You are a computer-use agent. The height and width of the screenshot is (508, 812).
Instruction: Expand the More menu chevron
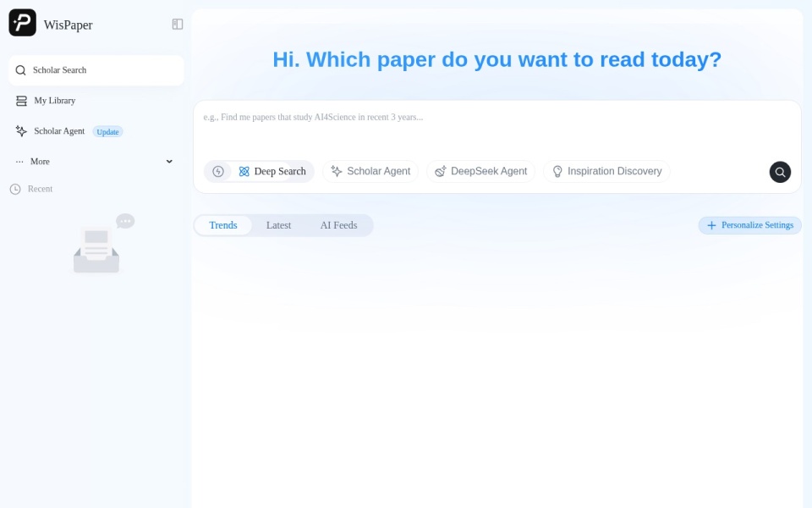[169, 162]
